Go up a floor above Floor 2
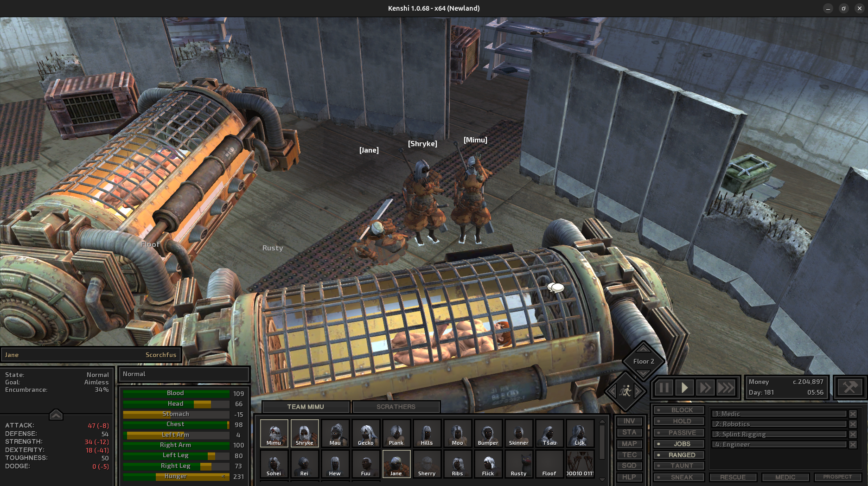The image size is (868, 486). (644, 348)
